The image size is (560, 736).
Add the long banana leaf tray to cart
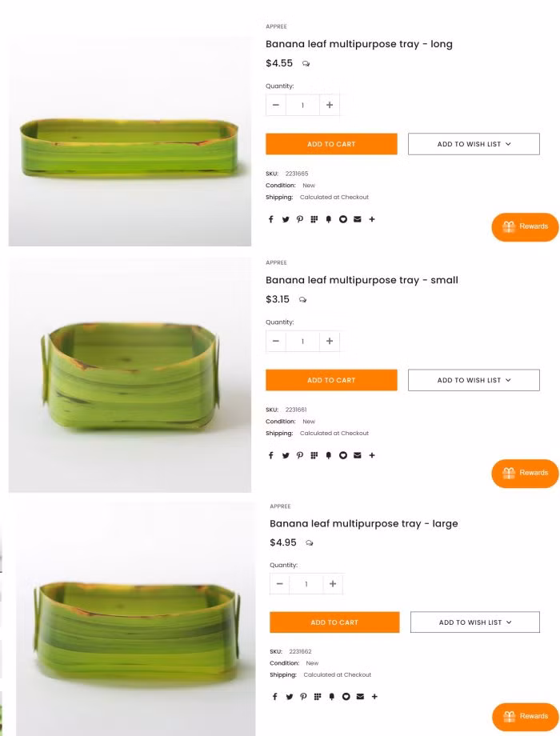tap(331, 144)
